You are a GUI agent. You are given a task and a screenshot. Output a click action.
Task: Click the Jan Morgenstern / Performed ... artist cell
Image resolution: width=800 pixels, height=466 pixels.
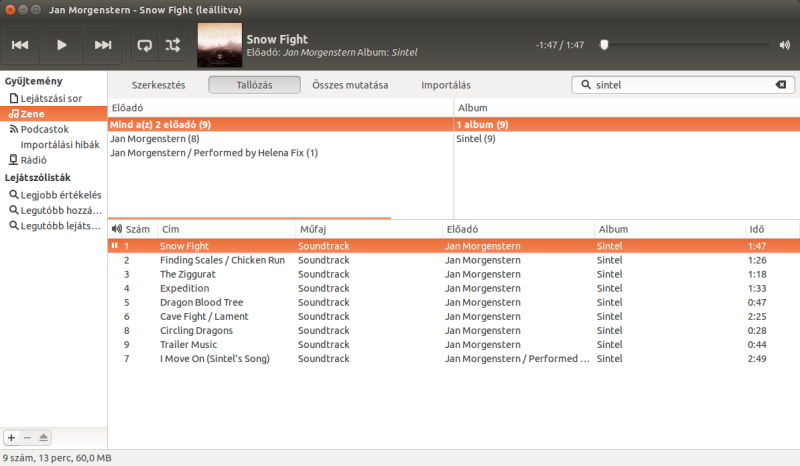click(517, 359)
